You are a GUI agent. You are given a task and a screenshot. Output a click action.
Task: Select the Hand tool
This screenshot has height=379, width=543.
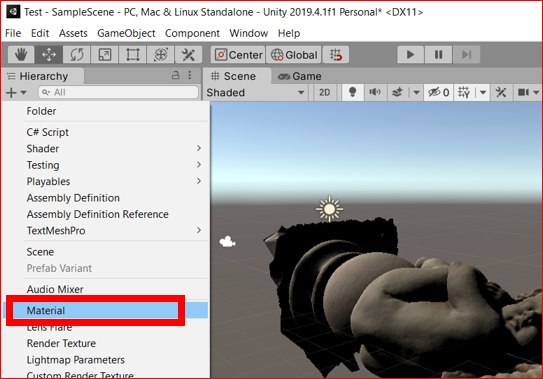pos(21,54)
